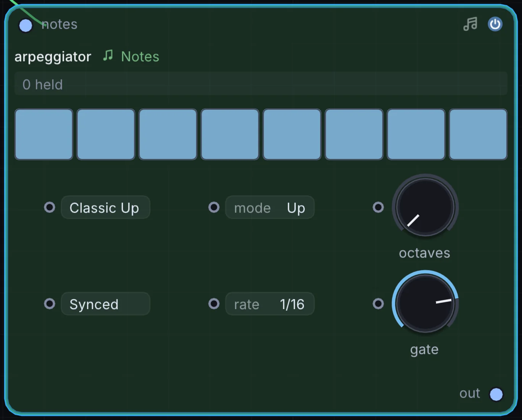This screenshot has height=420, width=522.
Task: Click the arpeggiator module title
Action: point(53,57)
